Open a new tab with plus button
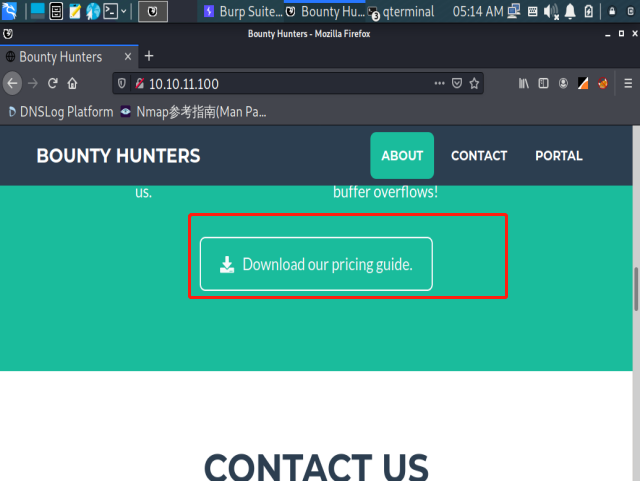This screenshot has width=640, height=481. [149, 56]
